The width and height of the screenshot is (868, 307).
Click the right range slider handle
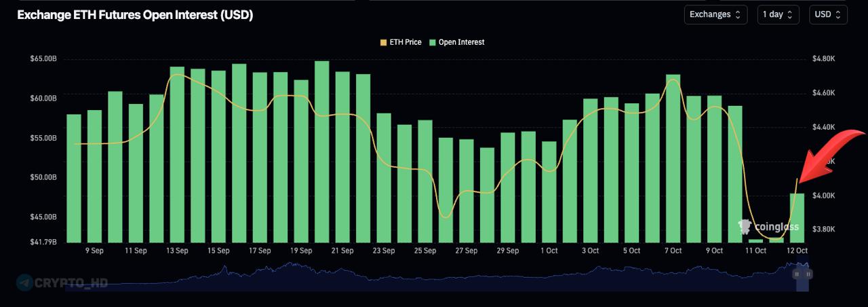808,274
